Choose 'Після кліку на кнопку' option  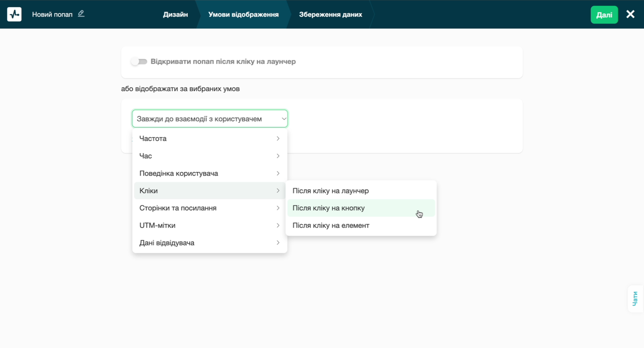click(x=329, y=208)
